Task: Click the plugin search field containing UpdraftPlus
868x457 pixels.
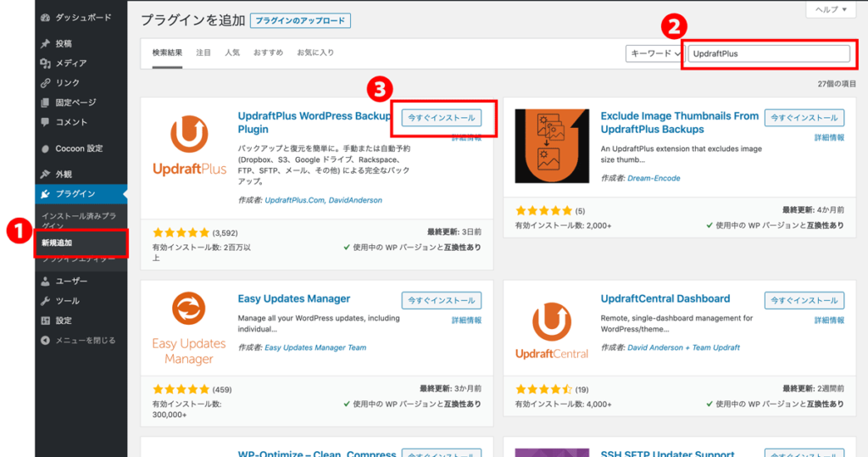Action: pyautogui.click(x=769, y=53)
